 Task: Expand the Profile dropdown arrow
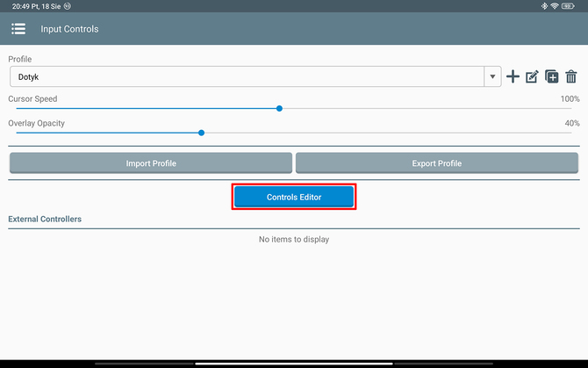click(492, 77)
